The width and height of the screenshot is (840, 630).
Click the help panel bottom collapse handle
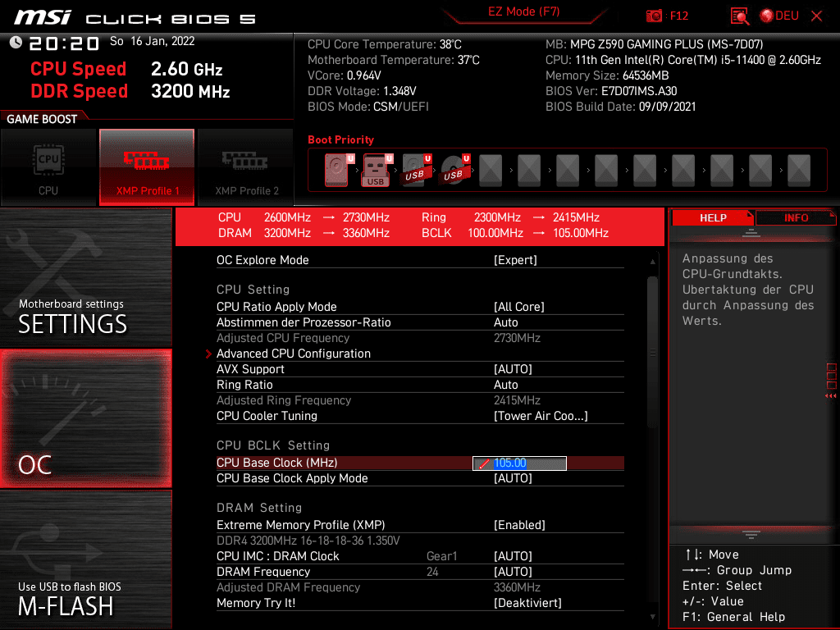[751, 534]
